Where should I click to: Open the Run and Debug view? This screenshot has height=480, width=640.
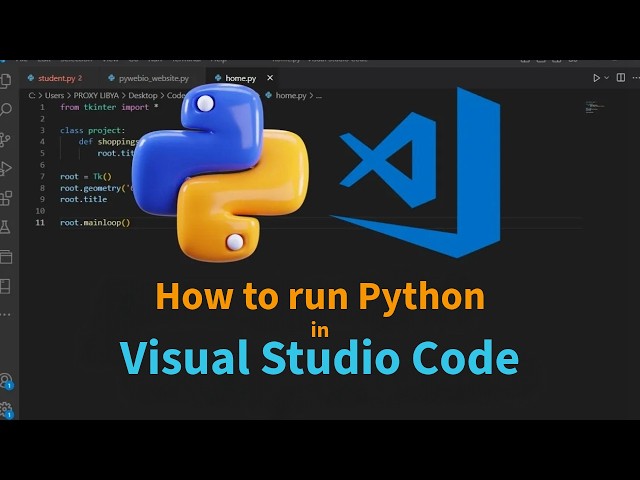click(x=6, y=168)
